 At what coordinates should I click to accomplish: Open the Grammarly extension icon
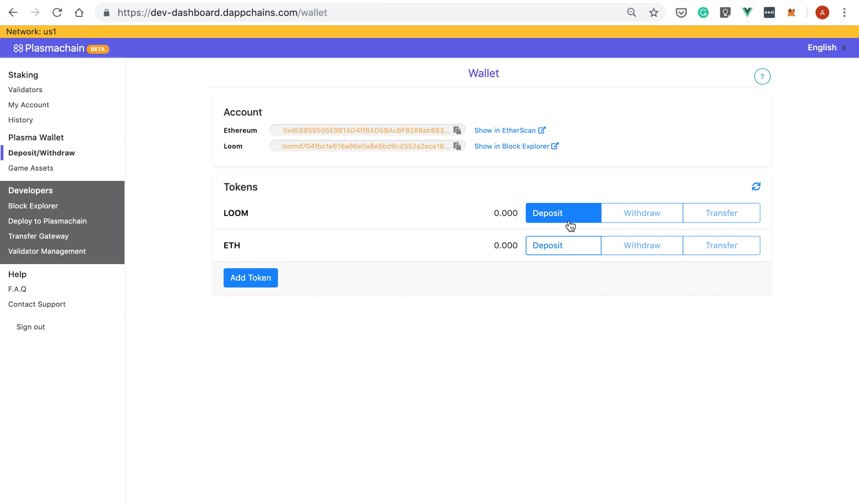point(703,13)
